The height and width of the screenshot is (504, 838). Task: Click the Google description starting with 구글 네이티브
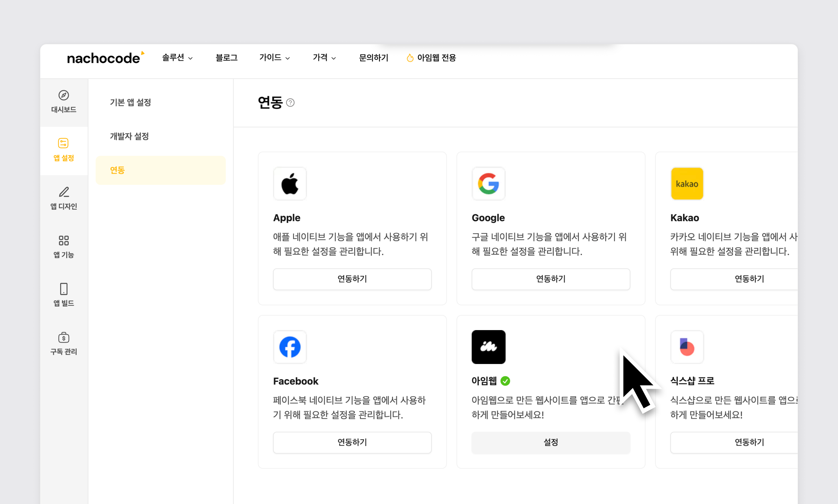[549, 244]
